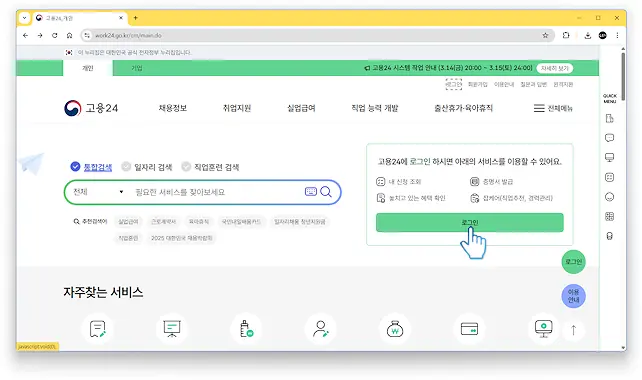This screenshot has width=642, height=380.
Task: Open the monitor frequent service icon
Action: (x=544, y=329)
